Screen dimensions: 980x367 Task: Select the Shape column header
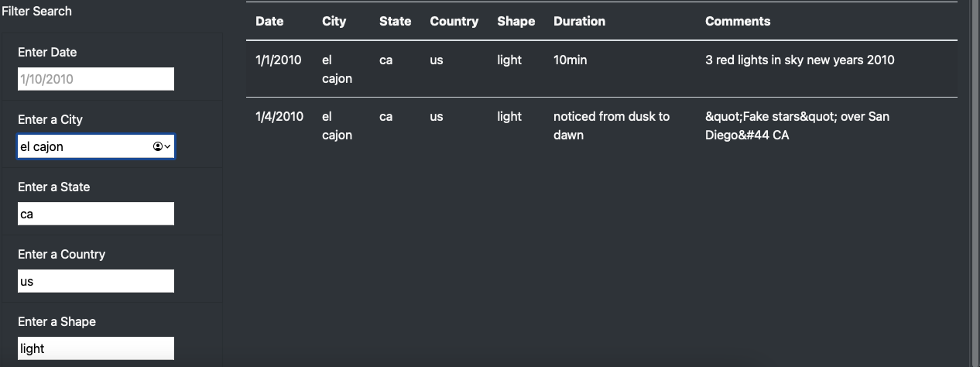(516, 21)
